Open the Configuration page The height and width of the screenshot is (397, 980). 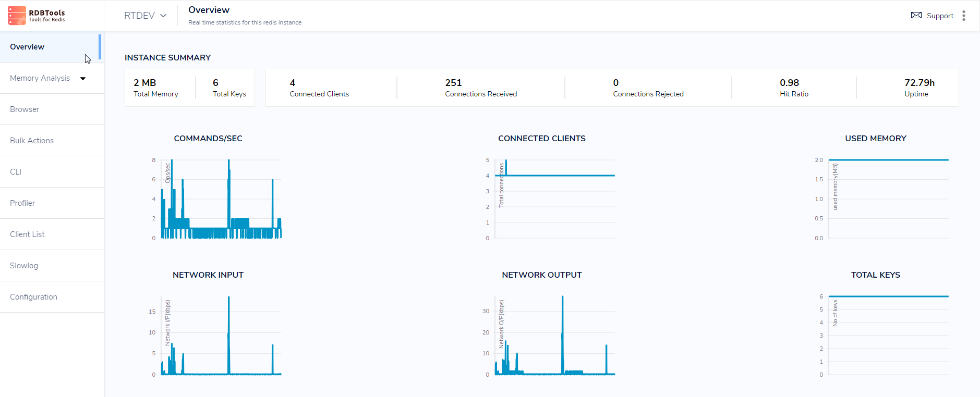(33, 297)
